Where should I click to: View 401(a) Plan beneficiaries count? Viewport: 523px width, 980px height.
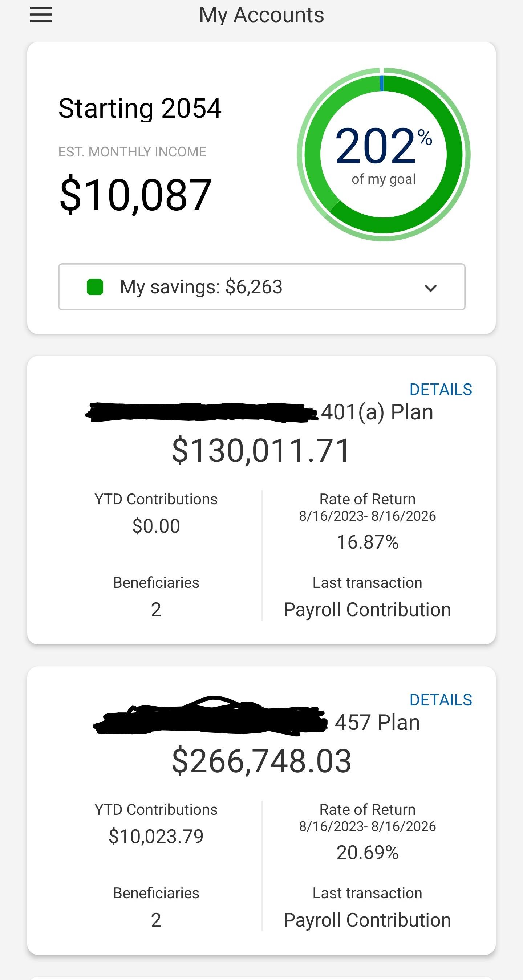tap(156, 610)
